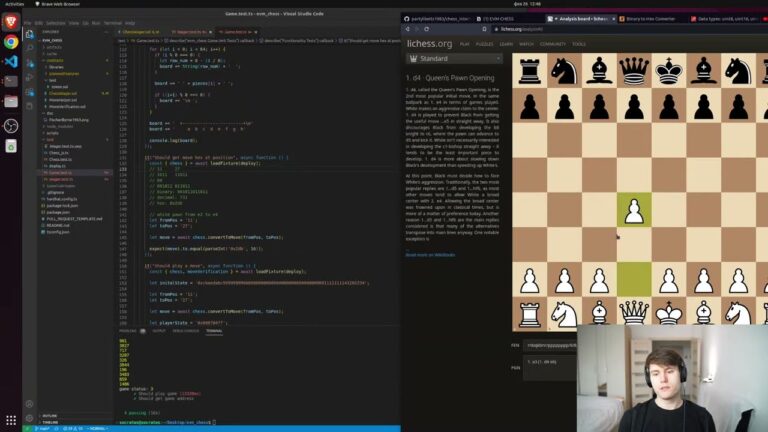Open TOOLS in lichess navigation
768x432 pixels.
pos(579,44)
